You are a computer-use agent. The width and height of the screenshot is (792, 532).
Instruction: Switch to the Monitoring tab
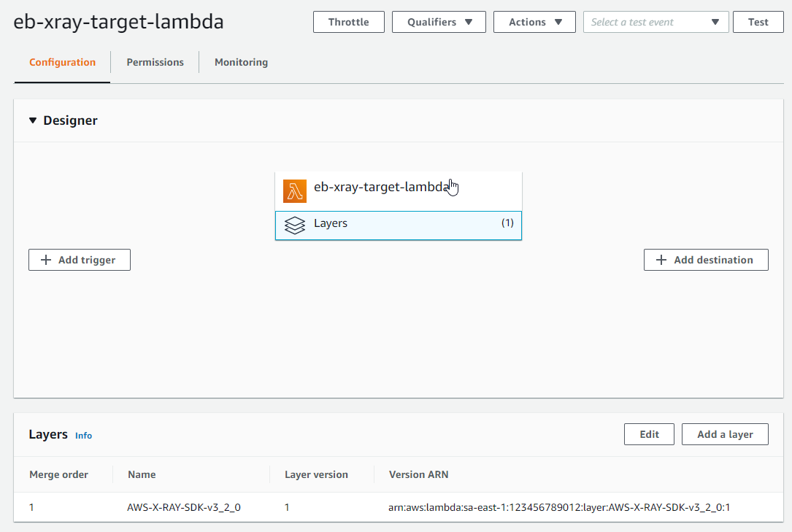[241, 62]
